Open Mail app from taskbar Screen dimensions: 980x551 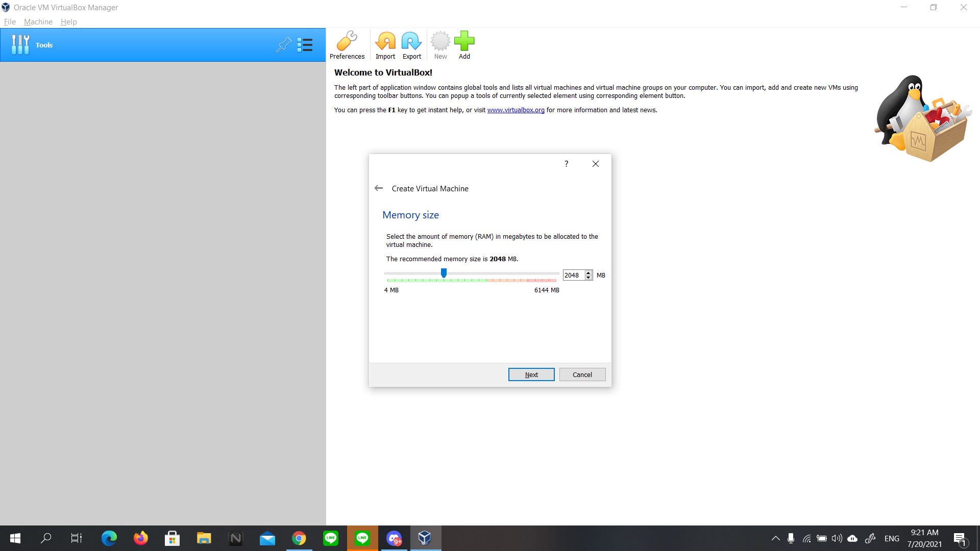click(267, 538)
